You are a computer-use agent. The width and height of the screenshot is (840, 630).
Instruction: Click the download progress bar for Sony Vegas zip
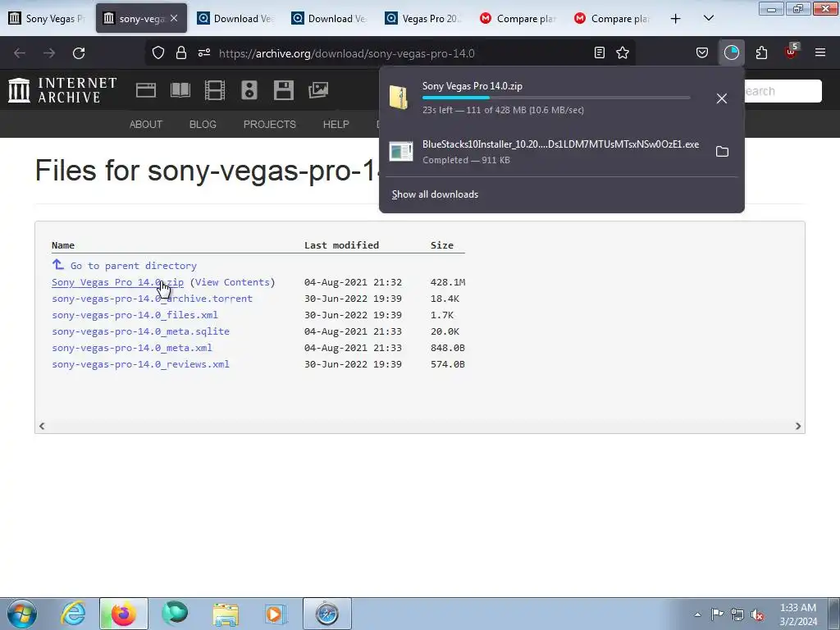[x=556, y=98]
